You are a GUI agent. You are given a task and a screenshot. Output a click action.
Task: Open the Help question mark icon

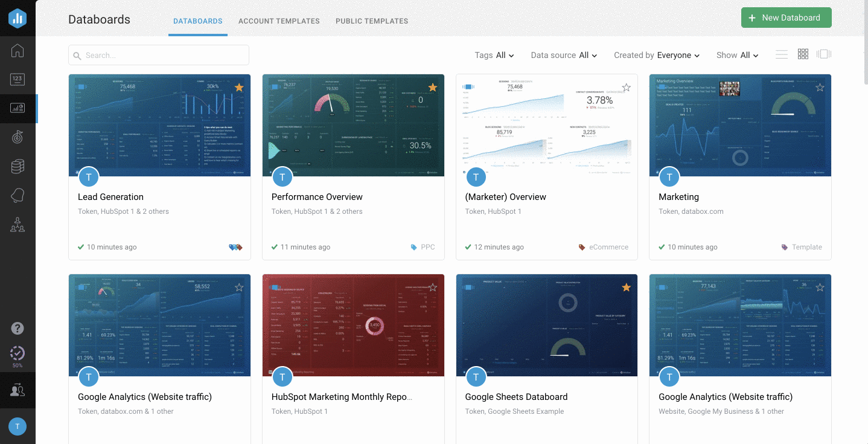click(x=18, y=329)
